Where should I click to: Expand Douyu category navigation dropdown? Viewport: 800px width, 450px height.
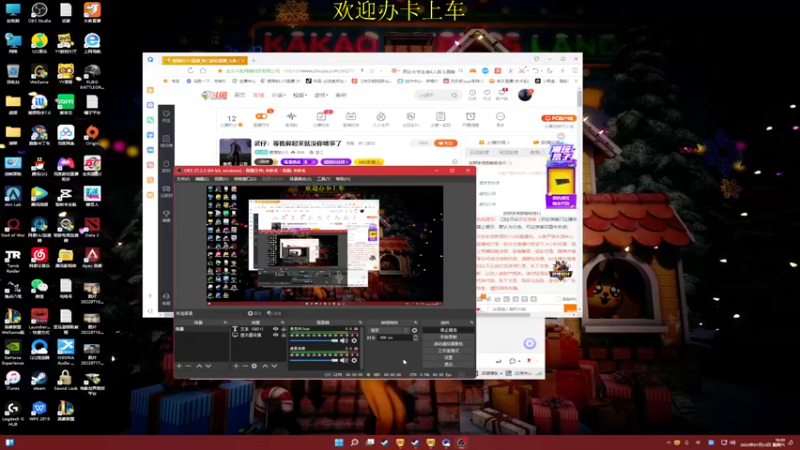tap(278, 95)
